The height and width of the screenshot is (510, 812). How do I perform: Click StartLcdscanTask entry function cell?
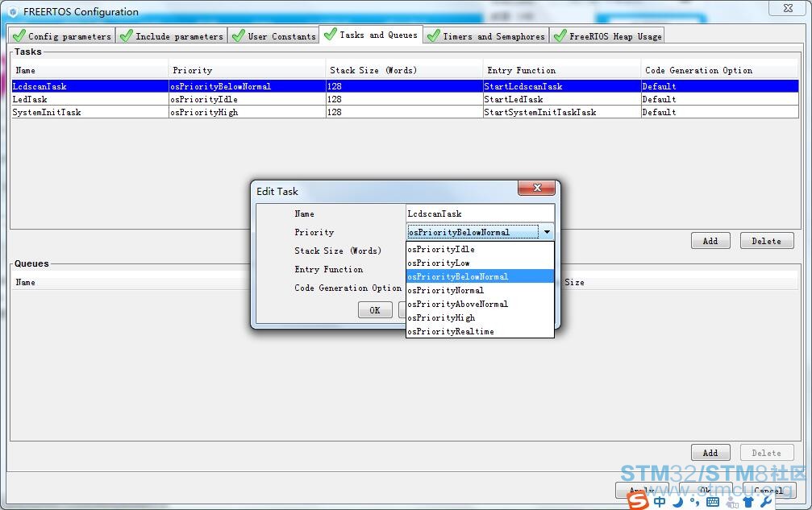pyautogui.click(x=561, y=86)
